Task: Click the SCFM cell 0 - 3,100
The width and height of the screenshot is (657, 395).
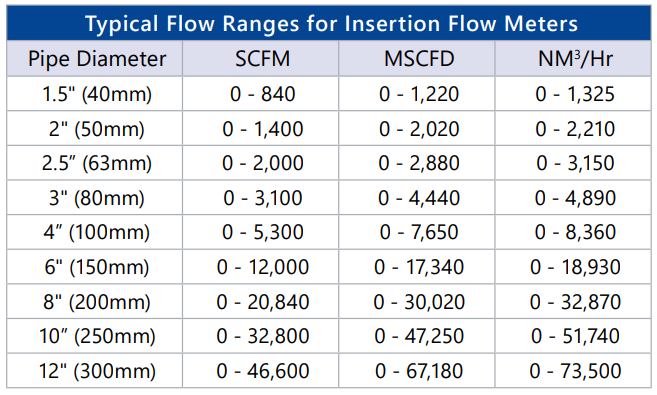Action: point(262,198)
